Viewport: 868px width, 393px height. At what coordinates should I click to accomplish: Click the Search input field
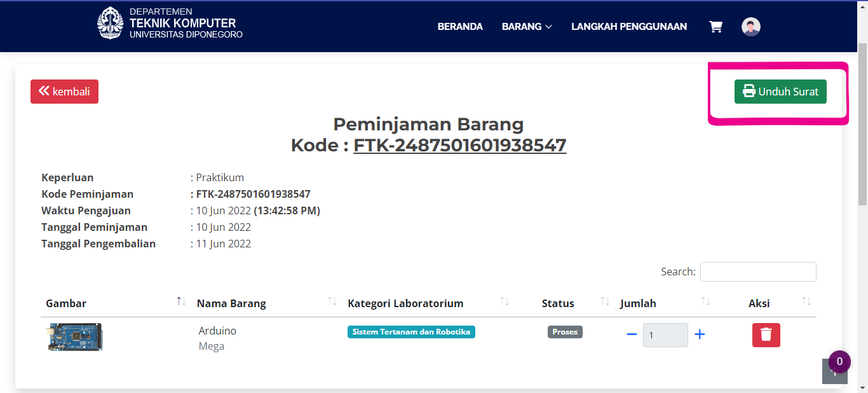[758, 272]
